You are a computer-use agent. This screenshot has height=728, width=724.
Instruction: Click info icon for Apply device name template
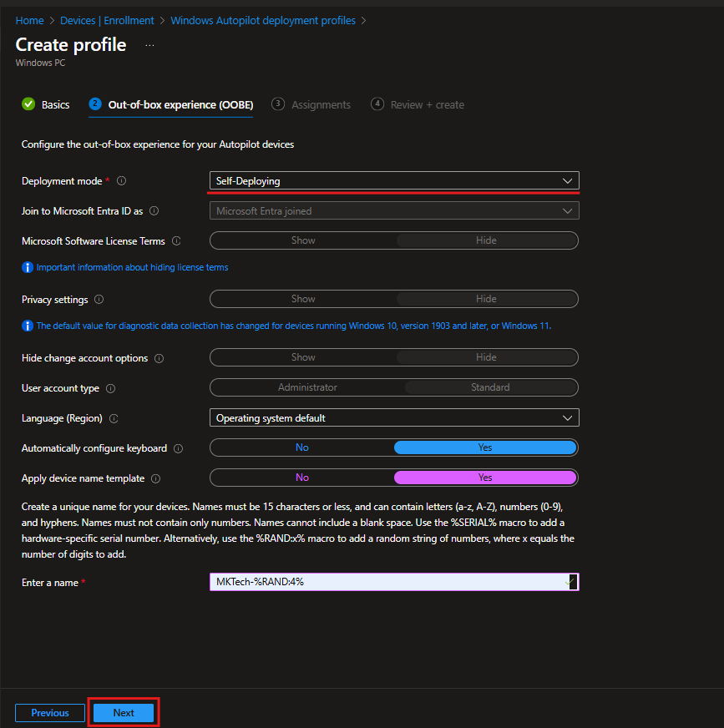(x=155, y=478)
